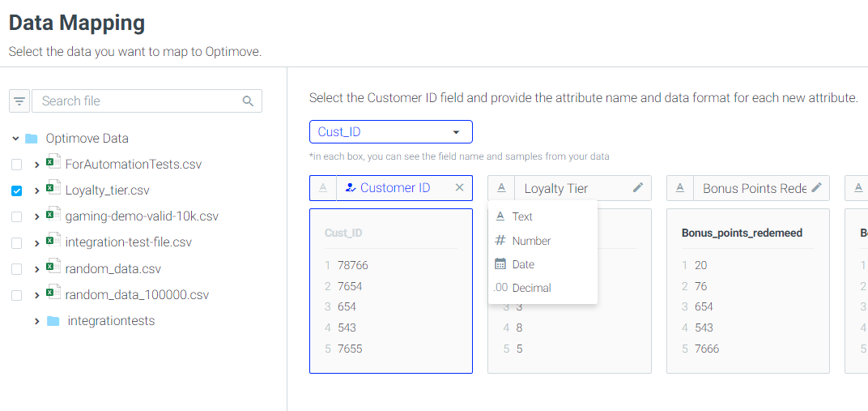Expand the random_data.csv row
This screenshot has height=411, width=868.
[x=37, y=268]
